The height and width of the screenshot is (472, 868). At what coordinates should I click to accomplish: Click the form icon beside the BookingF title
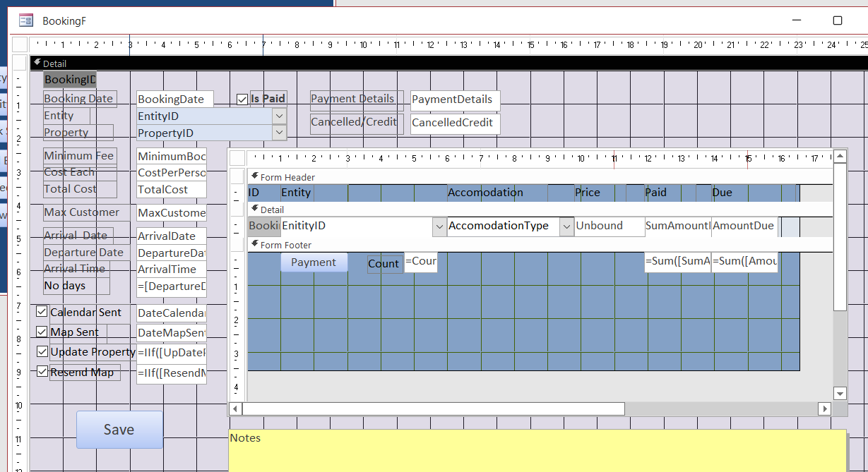(26, 20)
